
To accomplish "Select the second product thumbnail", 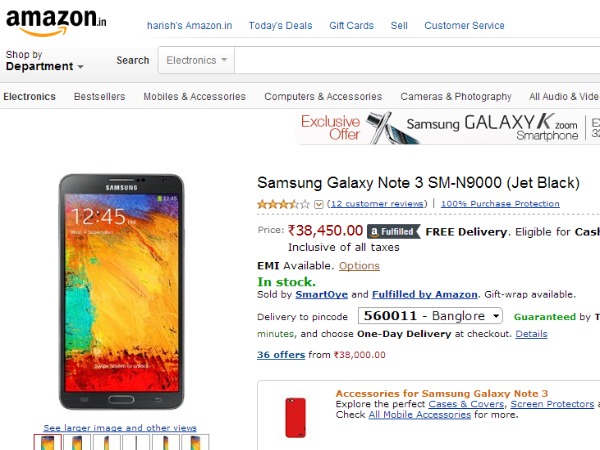I will pos(77,443).
